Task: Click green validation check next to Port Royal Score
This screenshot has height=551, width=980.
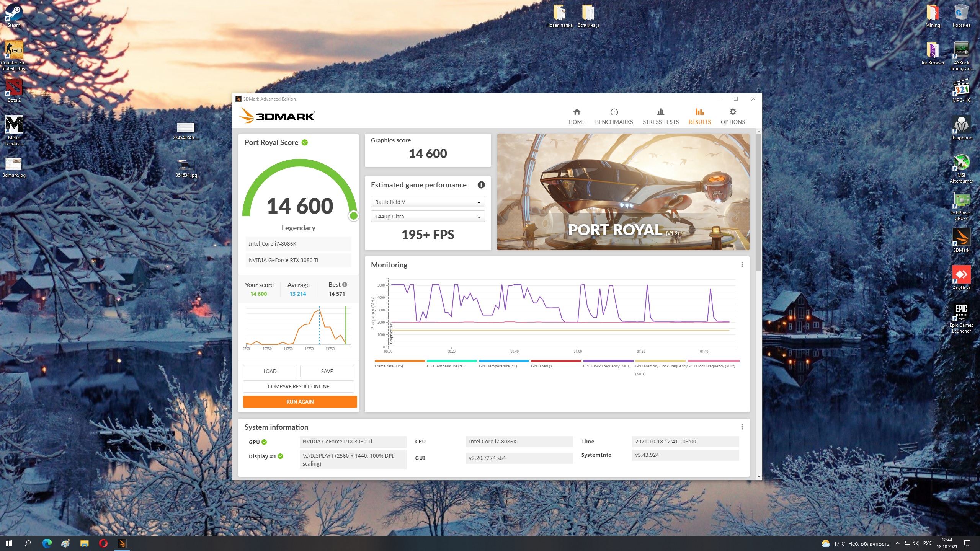Action: tap(305, 142)
